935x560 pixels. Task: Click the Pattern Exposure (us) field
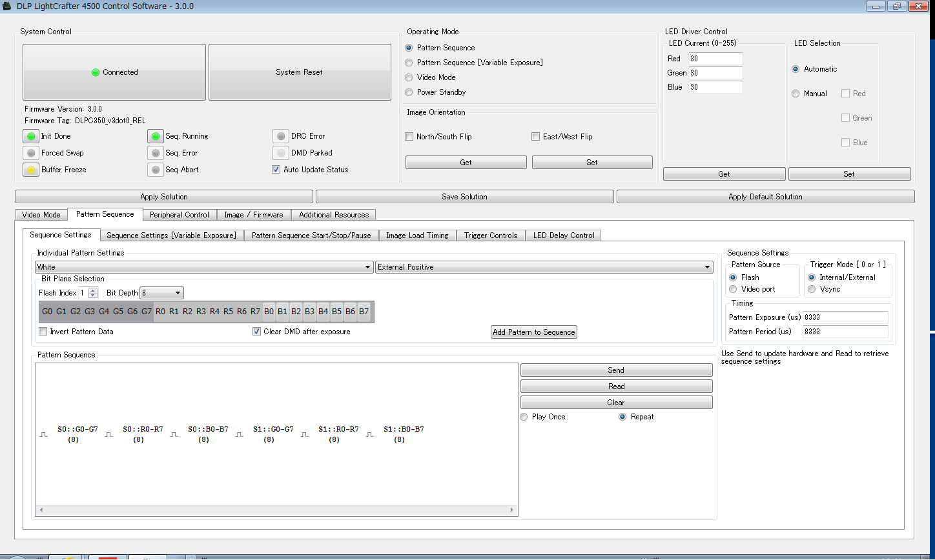coord(845,317)
